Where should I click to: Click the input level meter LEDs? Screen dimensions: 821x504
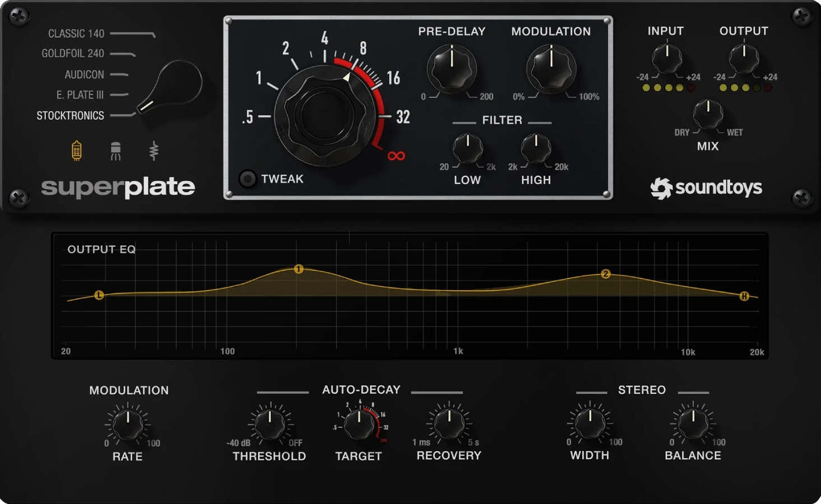(669, 88)
